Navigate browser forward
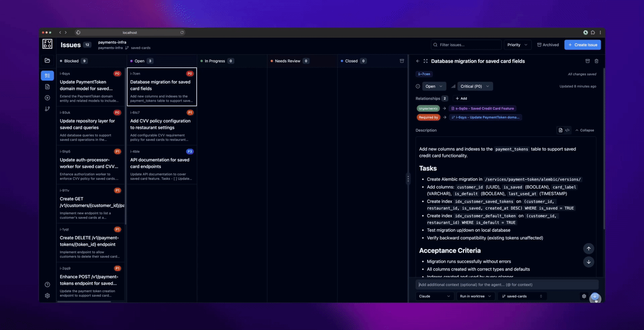Viewport: 644px width, 330px height. point(65,33)
